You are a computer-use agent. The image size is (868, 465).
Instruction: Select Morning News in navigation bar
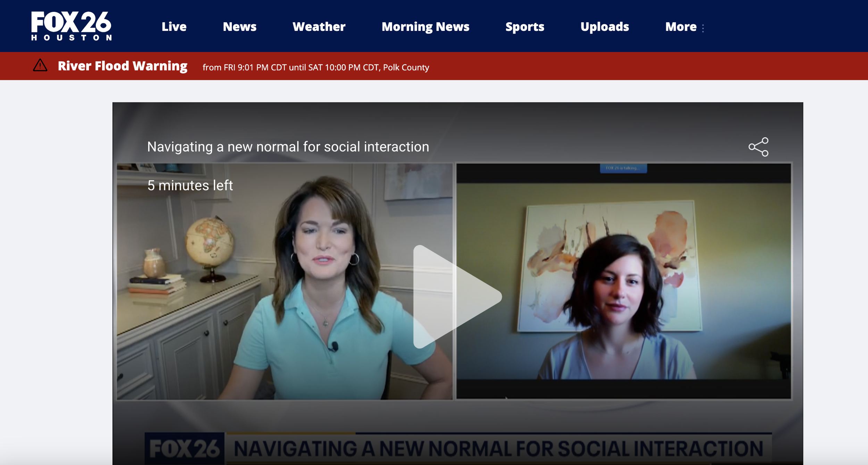pyautogui.click(x=425, y=27)
